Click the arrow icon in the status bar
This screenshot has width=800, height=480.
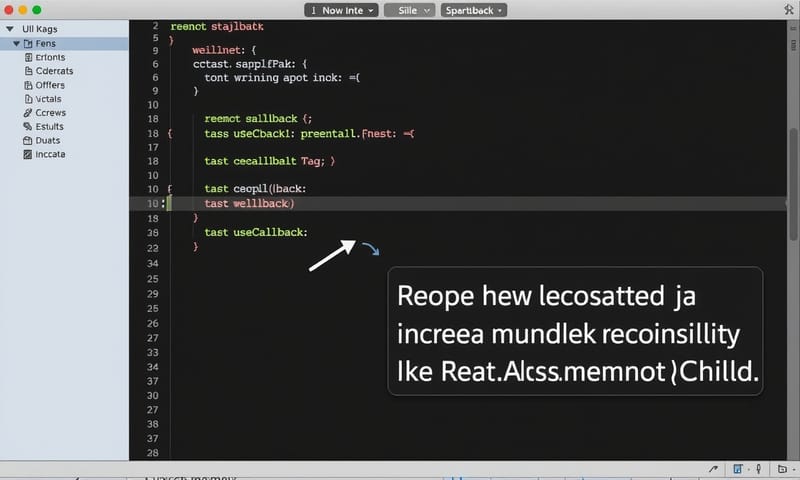click(712, 469)
